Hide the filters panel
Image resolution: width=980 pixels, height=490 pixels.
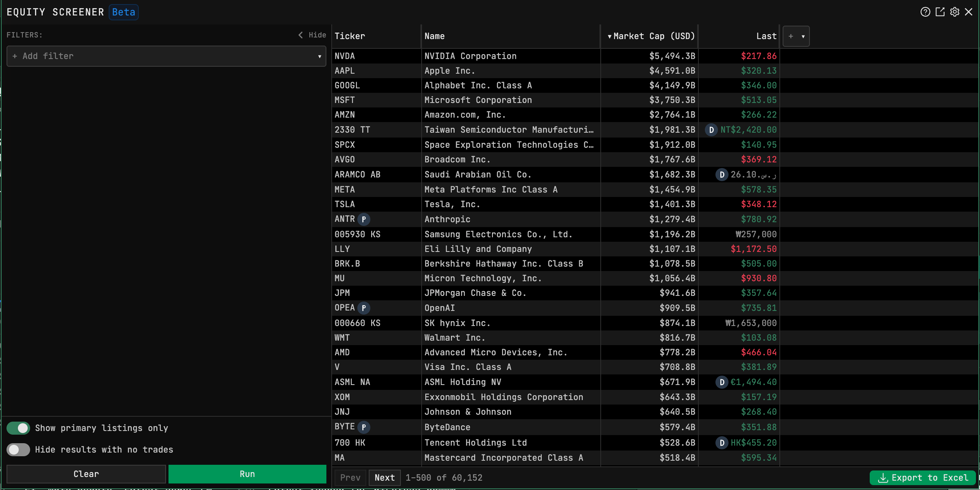pos(312,35)
